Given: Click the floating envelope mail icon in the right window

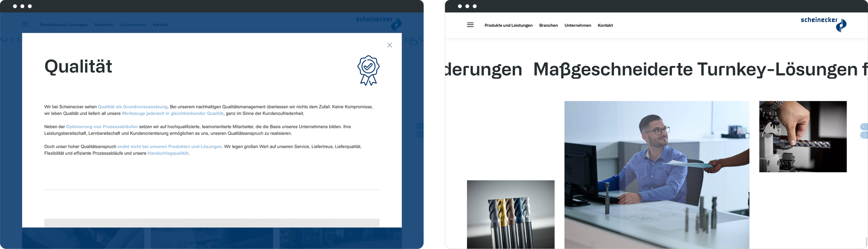Looking at the screenshot, I should click(x=864, y=135).
